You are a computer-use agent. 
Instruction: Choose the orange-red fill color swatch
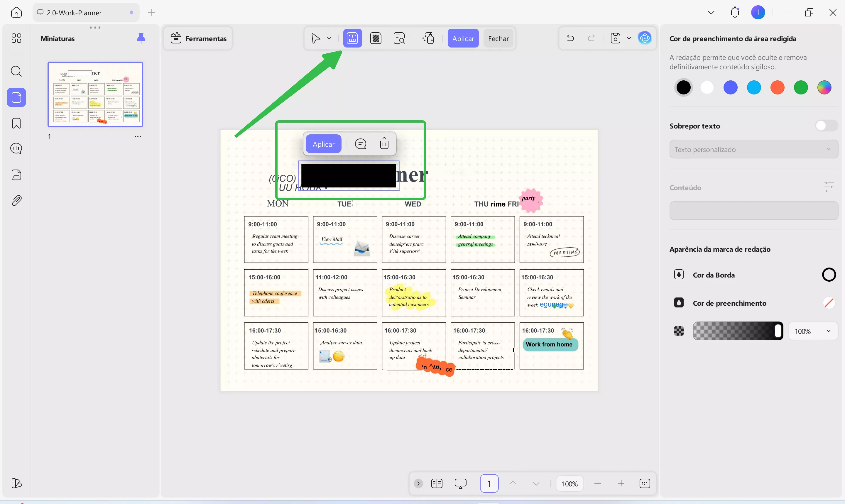coord(777,87)
